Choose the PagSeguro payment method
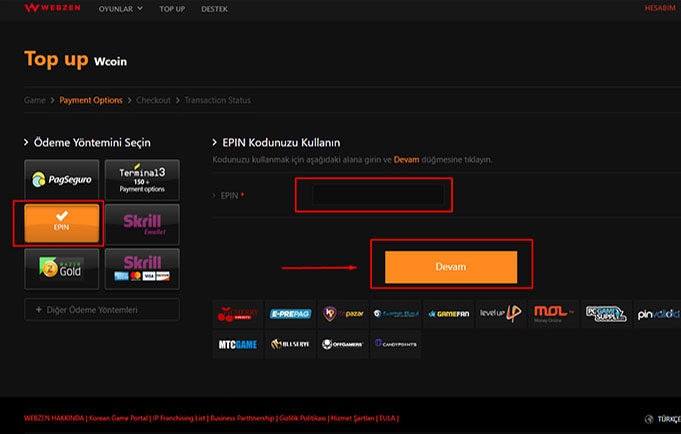The width and height of the screenshot is (681, 434). [62, 179]
